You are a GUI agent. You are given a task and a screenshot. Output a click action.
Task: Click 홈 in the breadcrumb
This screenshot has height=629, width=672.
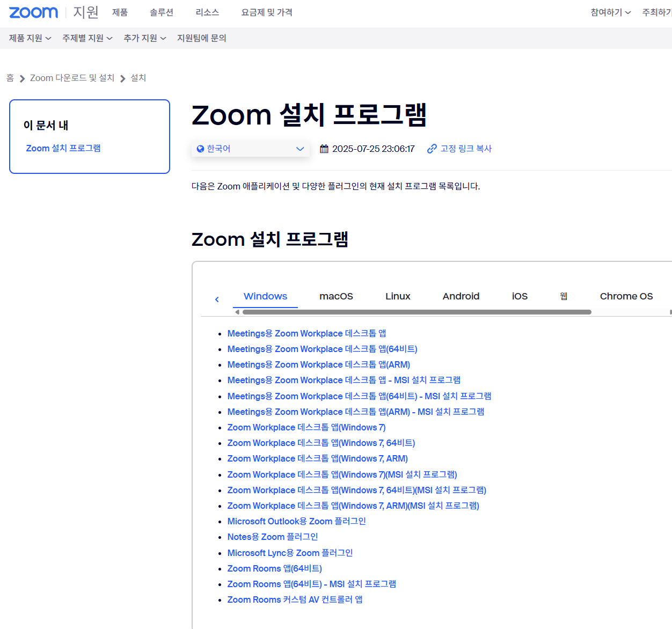pos(10,78)
